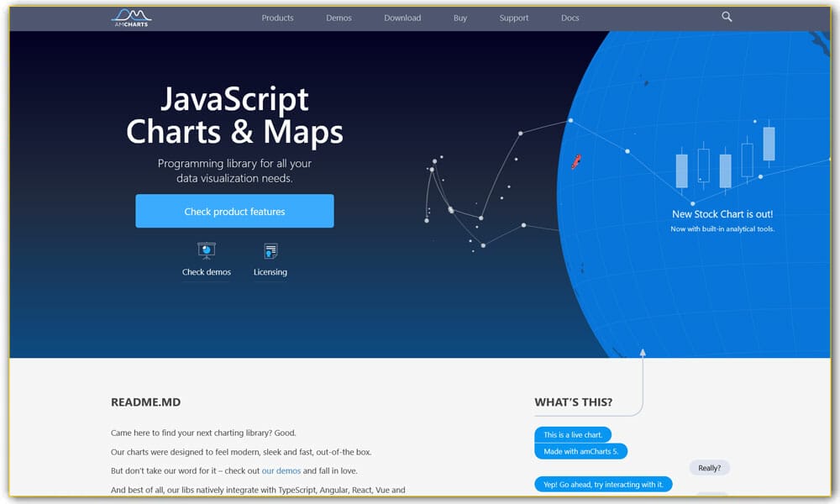Click the document icon above Licensing

pos(270,250)
